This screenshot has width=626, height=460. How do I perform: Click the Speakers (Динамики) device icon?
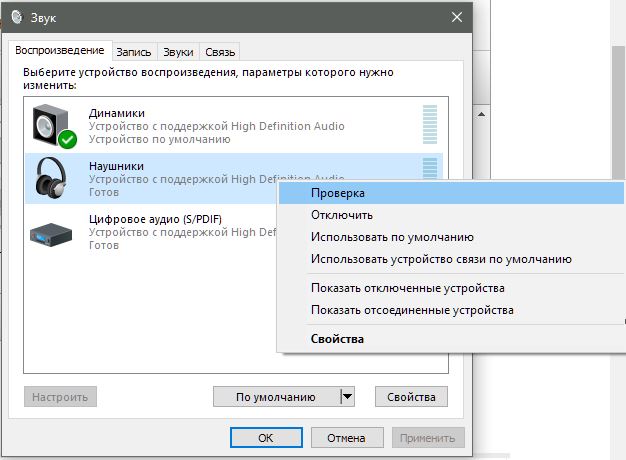point(53,126)
